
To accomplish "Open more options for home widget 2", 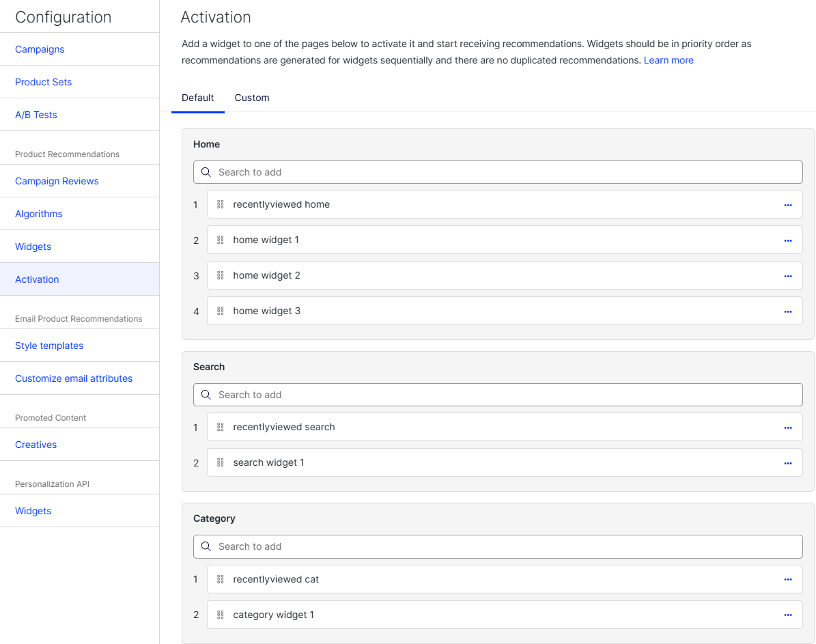I will point(788,276).
